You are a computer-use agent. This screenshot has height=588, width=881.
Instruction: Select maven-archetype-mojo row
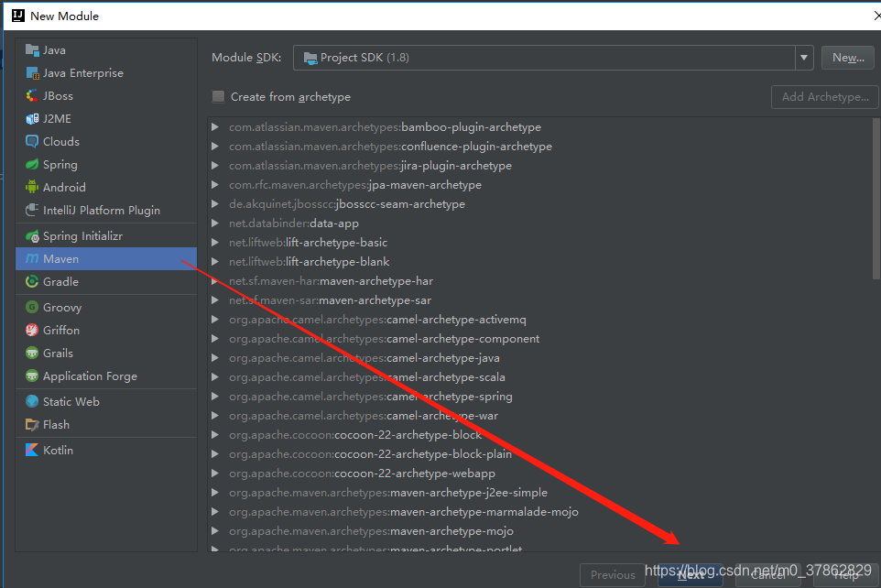(539, 530)
